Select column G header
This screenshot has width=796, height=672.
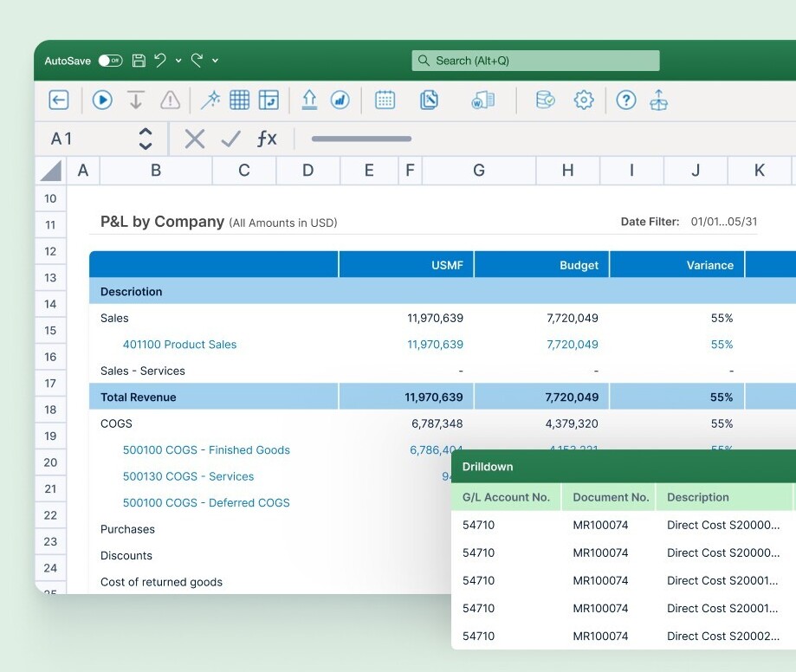[x=478, y=171]
